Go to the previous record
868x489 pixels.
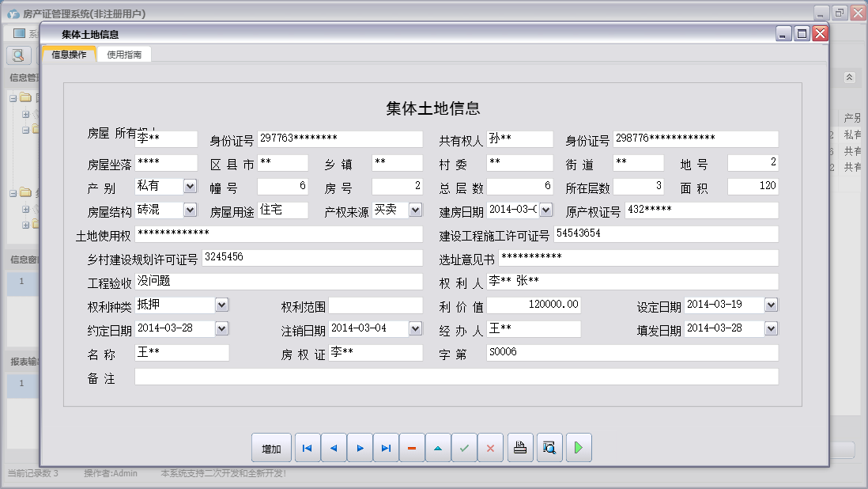[334, 448]
